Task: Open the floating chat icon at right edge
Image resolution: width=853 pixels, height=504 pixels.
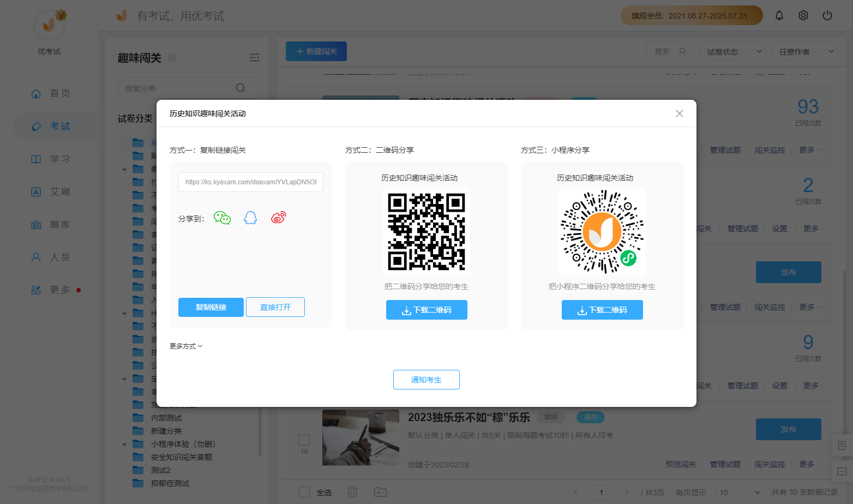Action: click(842, 471)
